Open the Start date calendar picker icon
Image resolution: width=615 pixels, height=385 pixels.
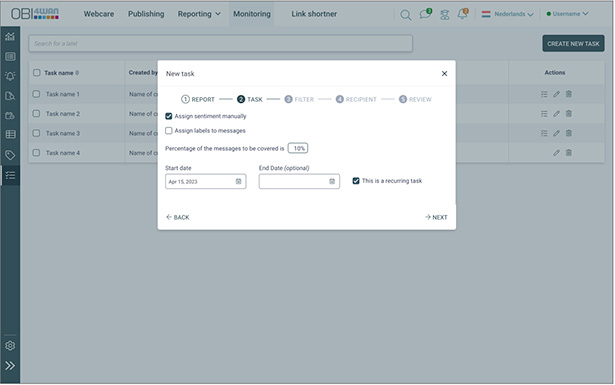point(238,182)
